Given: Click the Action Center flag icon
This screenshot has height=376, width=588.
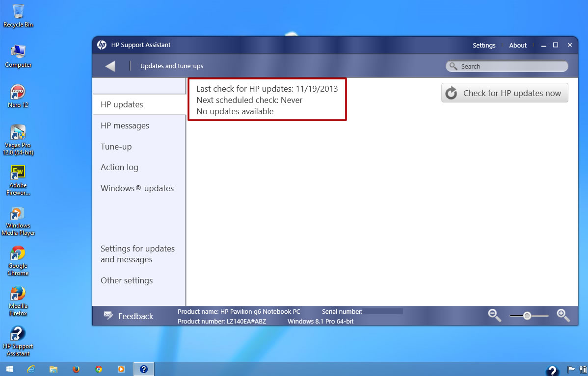Looking at the screenshot, I should [x=571, y=370].
